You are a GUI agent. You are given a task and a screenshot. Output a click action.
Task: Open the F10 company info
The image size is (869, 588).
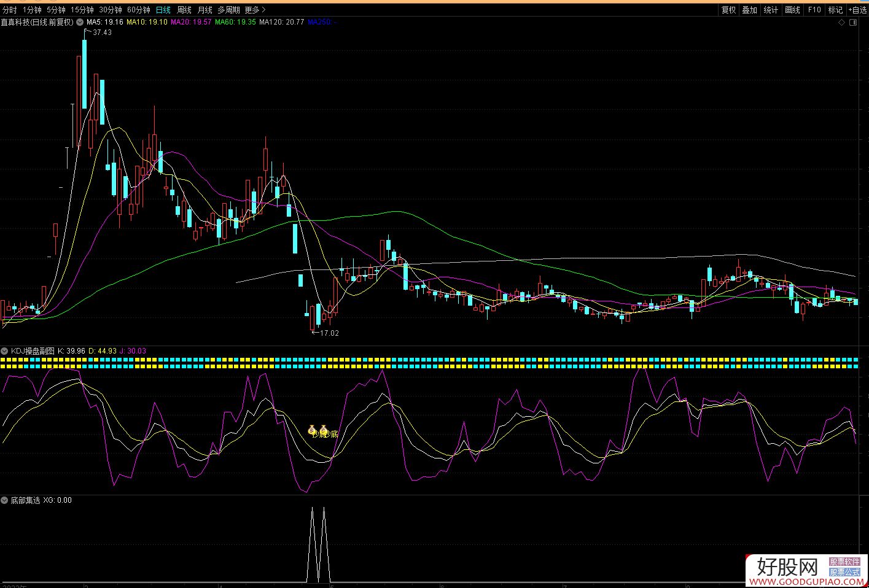point(814,10)
